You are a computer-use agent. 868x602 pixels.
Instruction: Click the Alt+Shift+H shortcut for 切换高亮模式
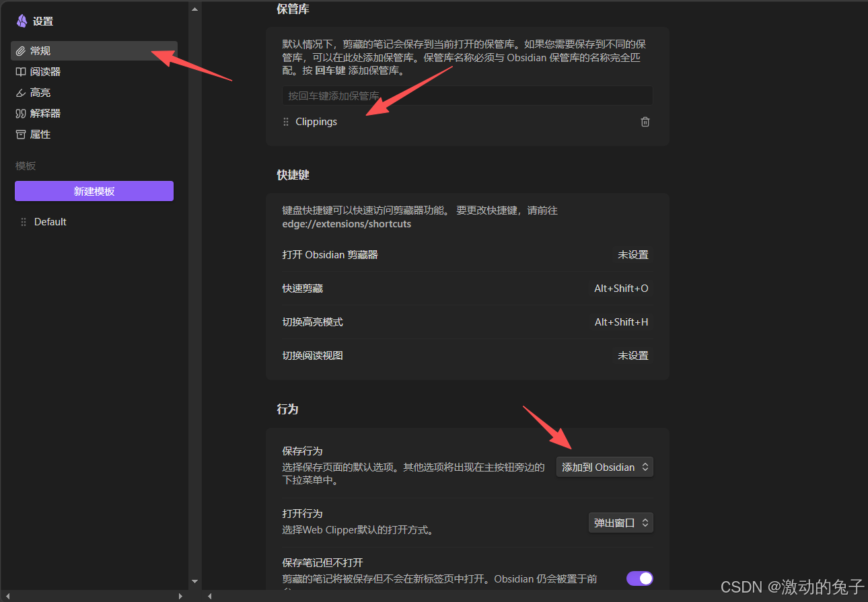[x=621, y=322]
